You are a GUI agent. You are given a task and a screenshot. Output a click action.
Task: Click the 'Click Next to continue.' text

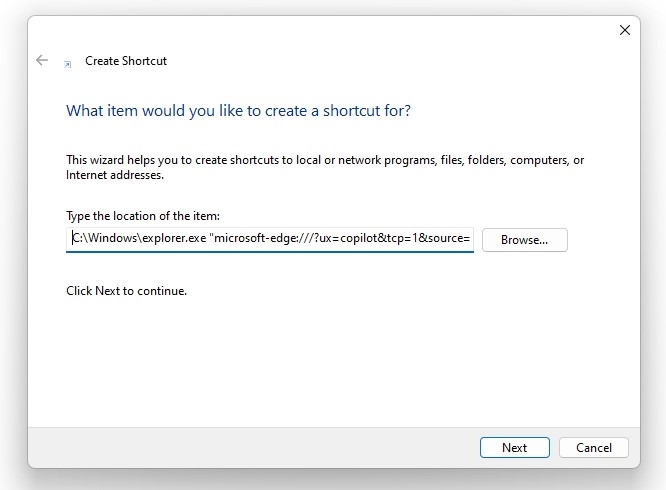pyautogui.click(x=127, y=291)
